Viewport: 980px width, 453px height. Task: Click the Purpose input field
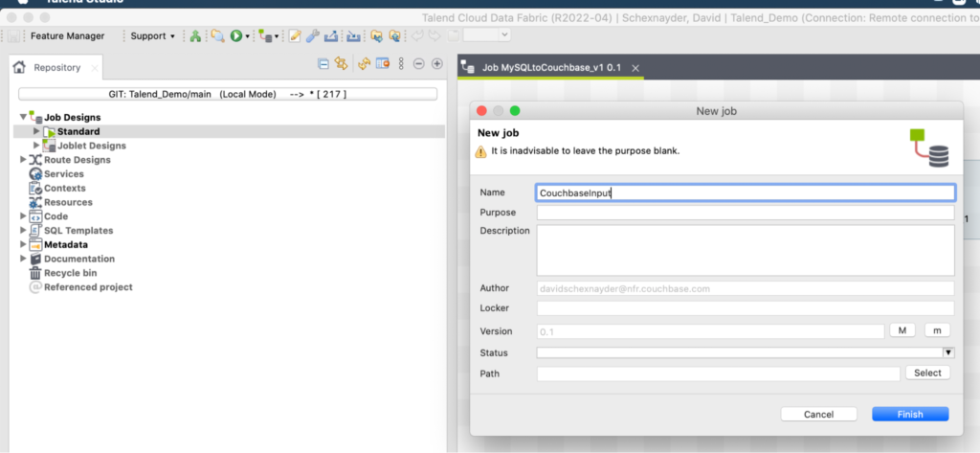click(x=745, y=212)
